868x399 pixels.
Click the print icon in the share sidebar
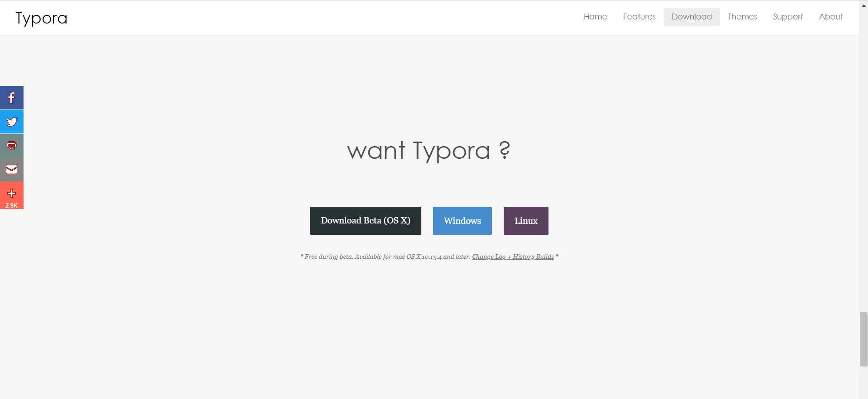coord(12,146)
